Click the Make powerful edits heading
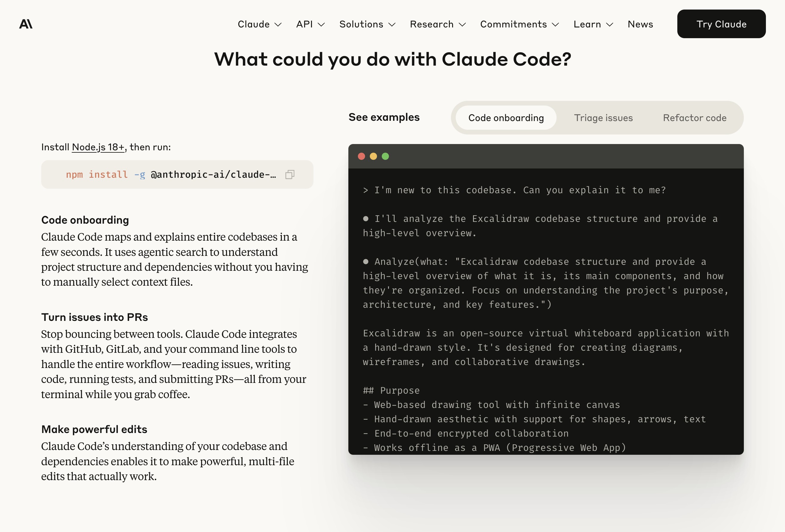This screenshot has height=532, width=785. (x=94, y=430)
